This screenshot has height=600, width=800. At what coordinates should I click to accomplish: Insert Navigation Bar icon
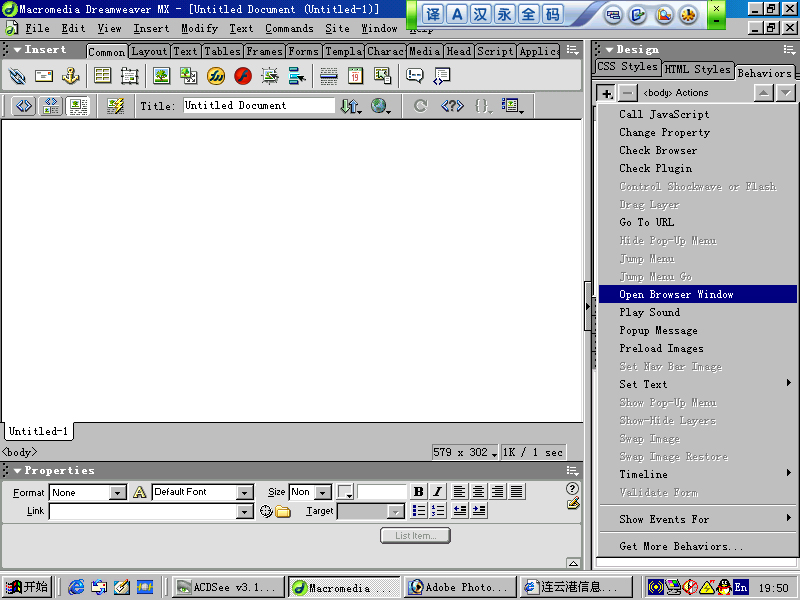click(x=297, y=76)
